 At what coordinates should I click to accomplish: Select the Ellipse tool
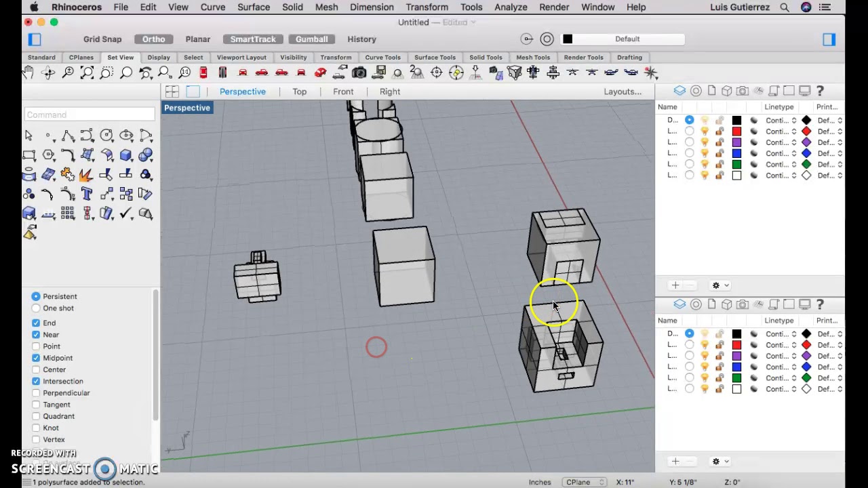126,136
